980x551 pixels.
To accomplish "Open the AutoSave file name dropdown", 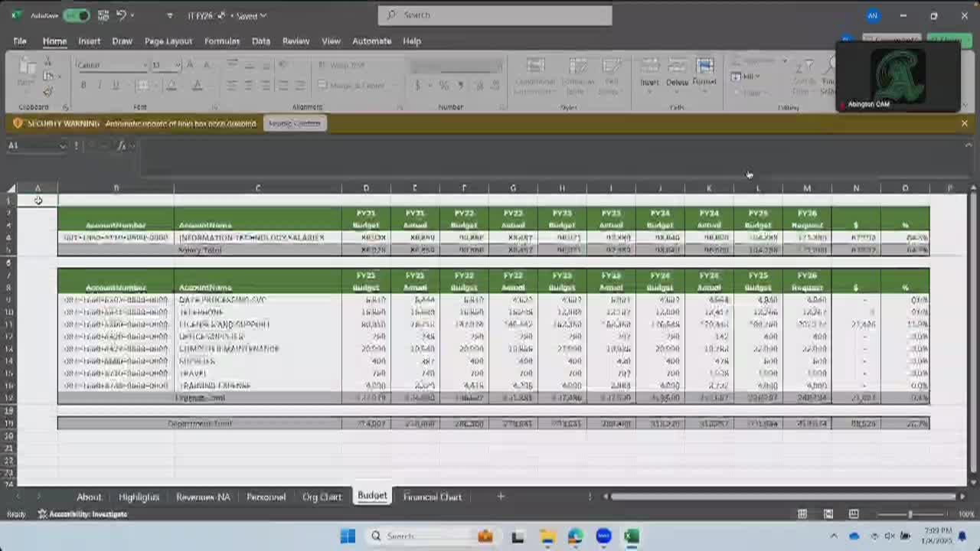I will [x=263, y=15].
